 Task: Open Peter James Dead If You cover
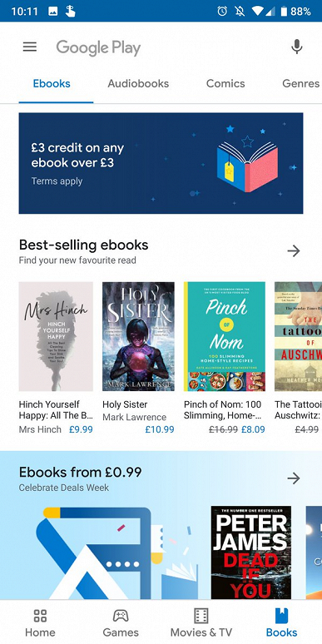click(x=251, y=552)
